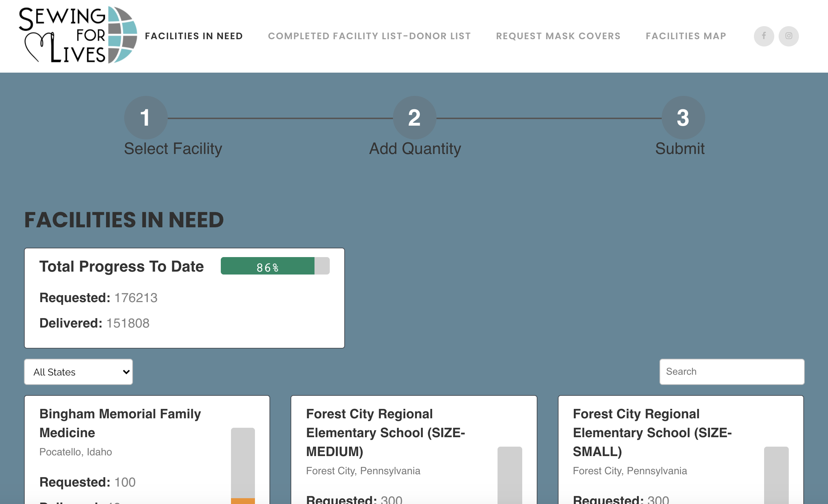
Task: Click Requested: 100 on Bingham card
Action: click(x=88, y=482)
